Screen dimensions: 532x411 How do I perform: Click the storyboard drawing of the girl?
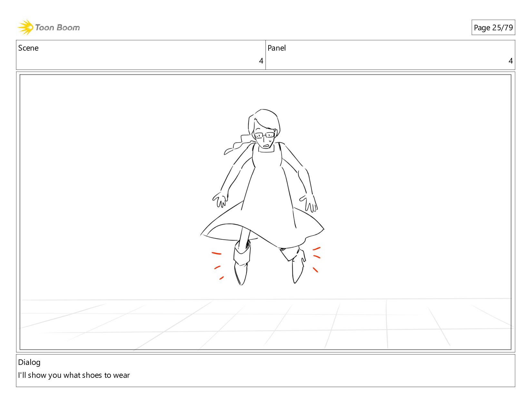pyautogui.click(x=262, y=197)
